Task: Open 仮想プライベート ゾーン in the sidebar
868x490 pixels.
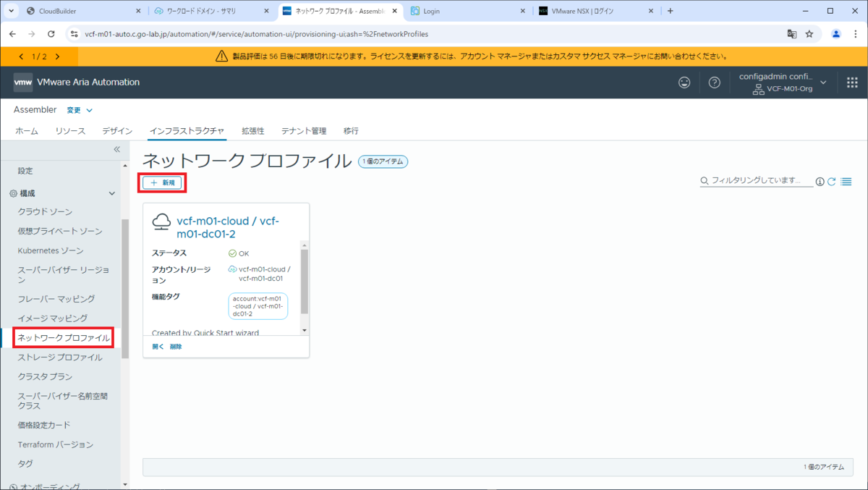Action: [x=60, y=231]
